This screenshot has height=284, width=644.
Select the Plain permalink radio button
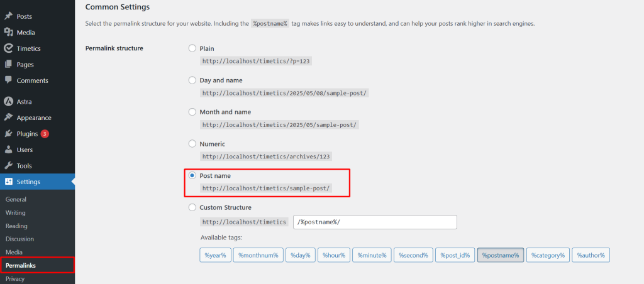192,48
